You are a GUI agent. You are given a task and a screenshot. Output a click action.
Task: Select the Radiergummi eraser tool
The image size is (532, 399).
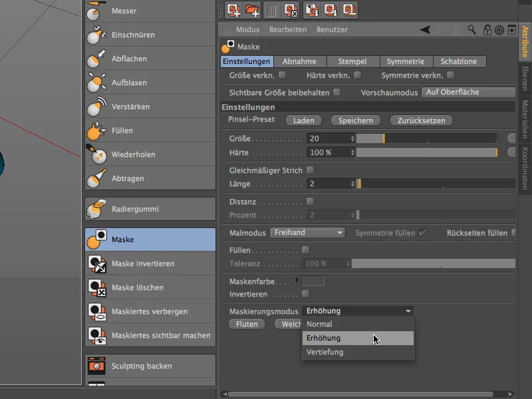(150, 209)
